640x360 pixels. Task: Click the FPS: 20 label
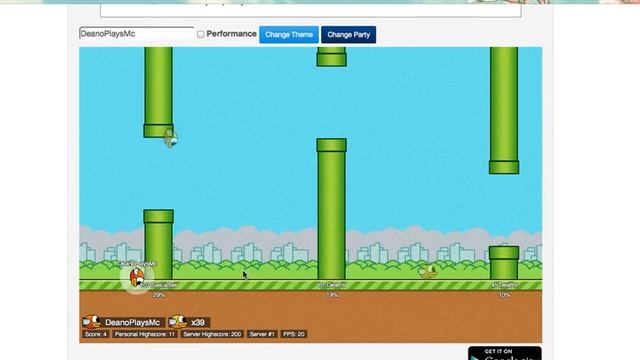tap(294, 334)
